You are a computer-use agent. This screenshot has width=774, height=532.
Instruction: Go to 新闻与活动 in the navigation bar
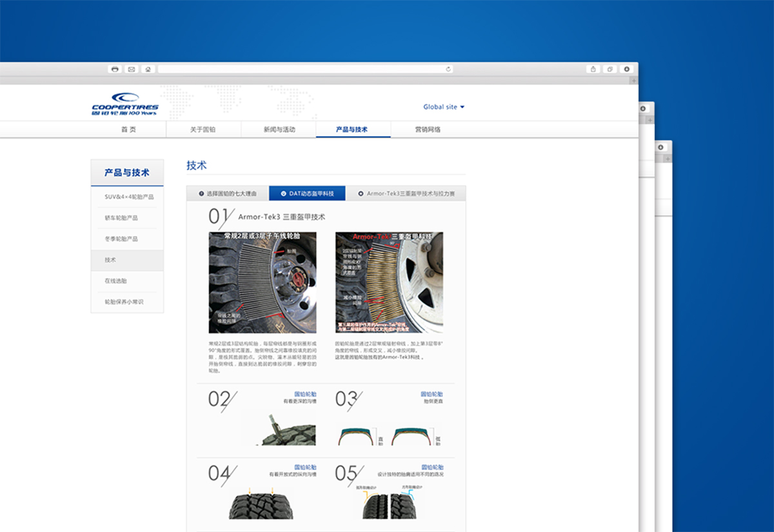click(x=279, y=130)
